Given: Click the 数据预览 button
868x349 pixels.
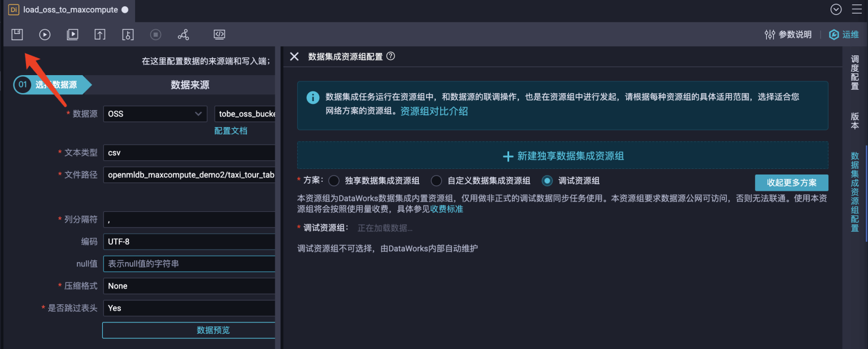Looking at the screenshot, I should (x=189, y=330).
